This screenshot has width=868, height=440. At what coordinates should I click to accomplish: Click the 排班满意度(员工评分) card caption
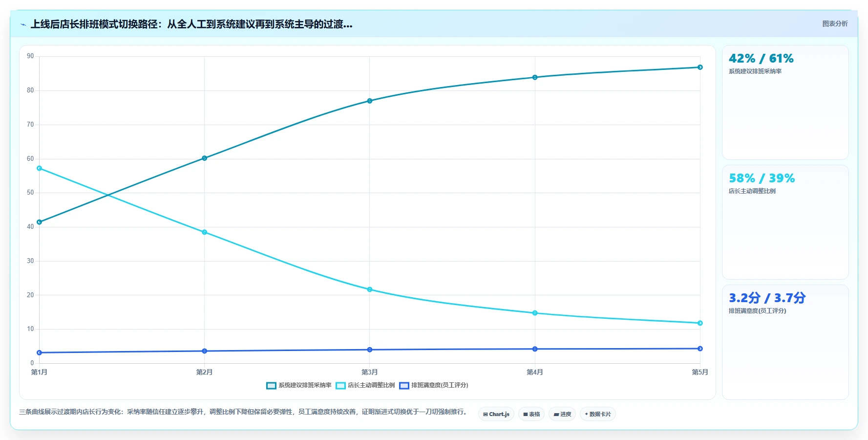pos(758,311)
